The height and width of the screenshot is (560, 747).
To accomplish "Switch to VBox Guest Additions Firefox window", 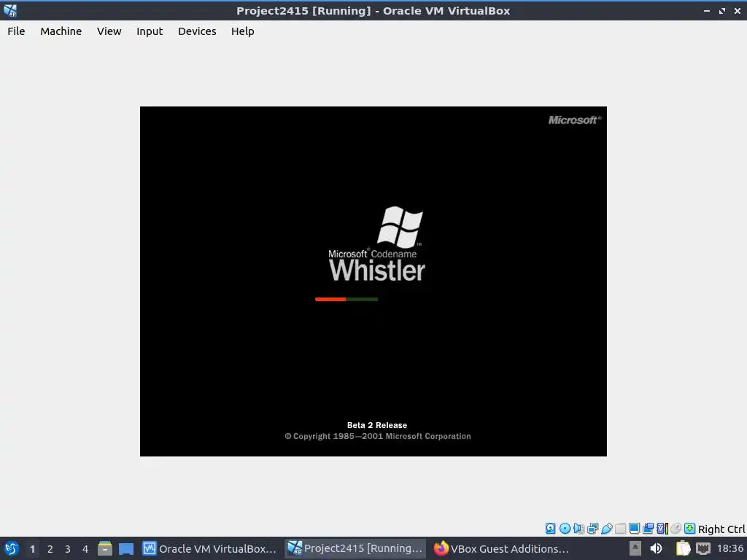I will [x=501, y=548].
